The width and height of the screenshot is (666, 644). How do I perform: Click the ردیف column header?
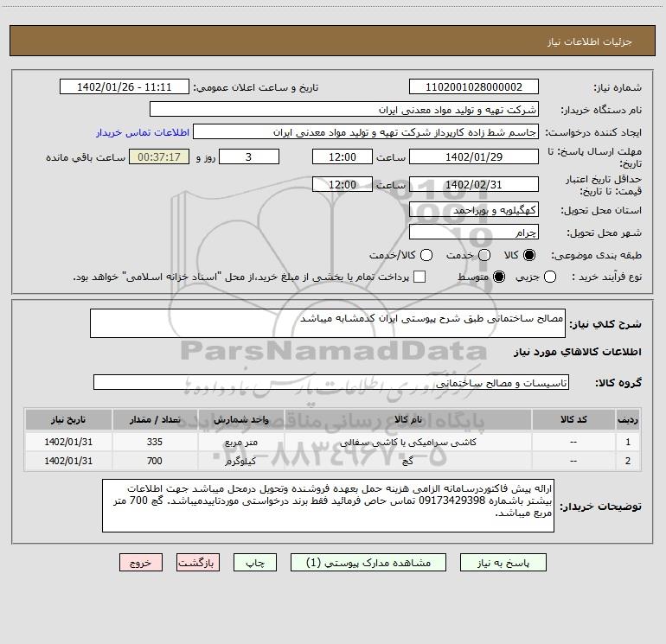tap(628, 419)
